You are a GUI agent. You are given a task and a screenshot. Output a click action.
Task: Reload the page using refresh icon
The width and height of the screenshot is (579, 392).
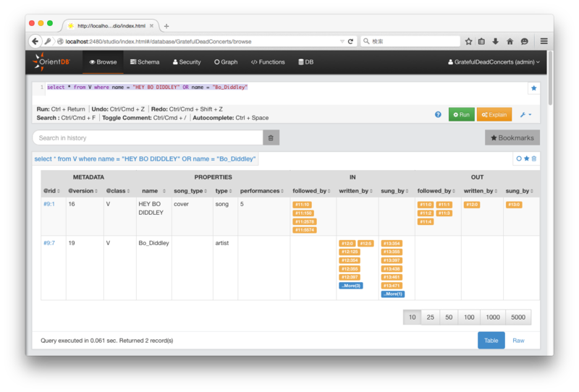tap(350, 41)
